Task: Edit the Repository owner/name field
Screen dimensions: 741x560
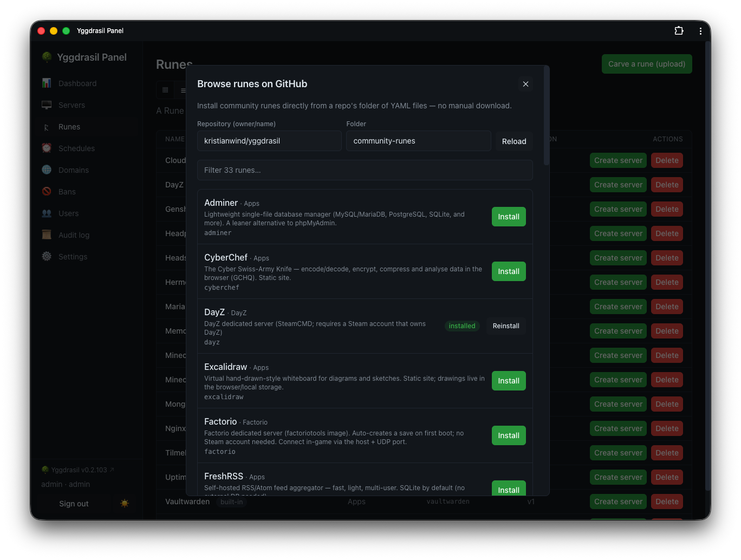Action: pyautogui.click(x=269, y=141)
